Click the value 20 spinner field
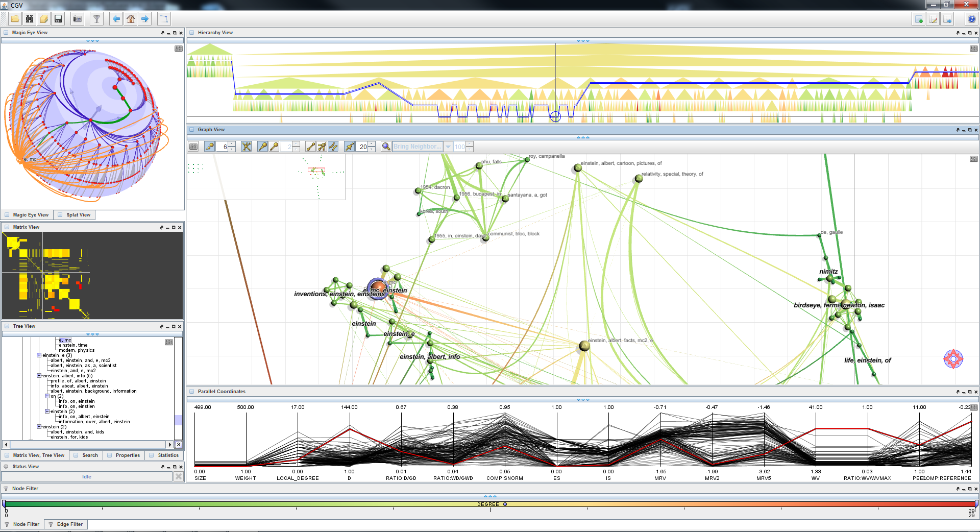Screen dimensions: 980x532 click(x=361, y=147)
